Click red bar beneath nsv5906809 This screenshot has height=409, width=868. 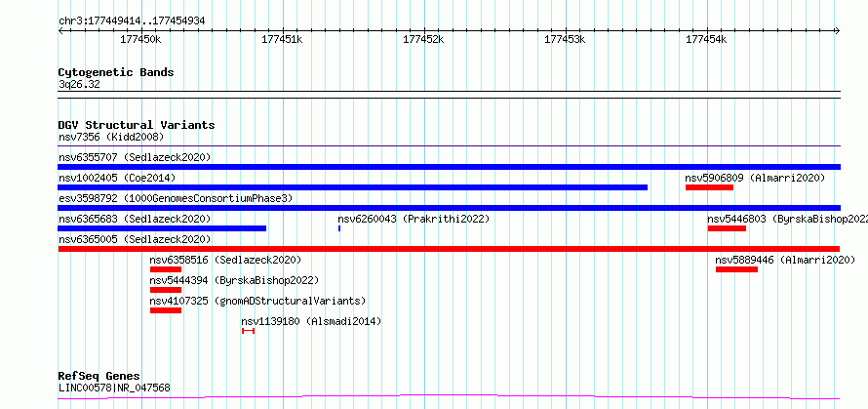tap(709, 187)
